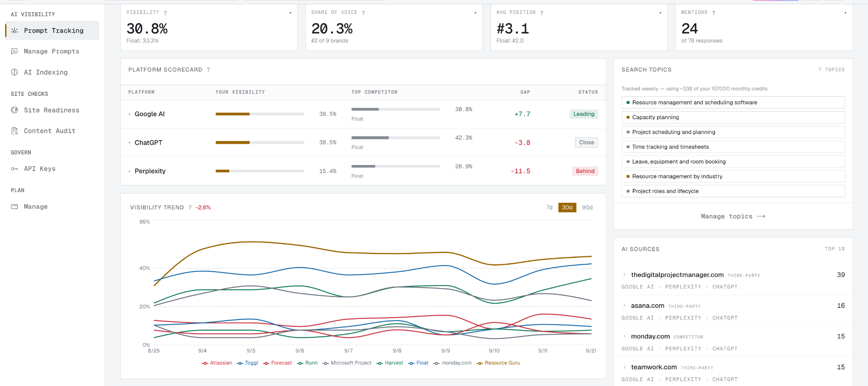Click the Avg Position help icon
The height and width of the screenshot is (386, 868).
tap(542, 13)
